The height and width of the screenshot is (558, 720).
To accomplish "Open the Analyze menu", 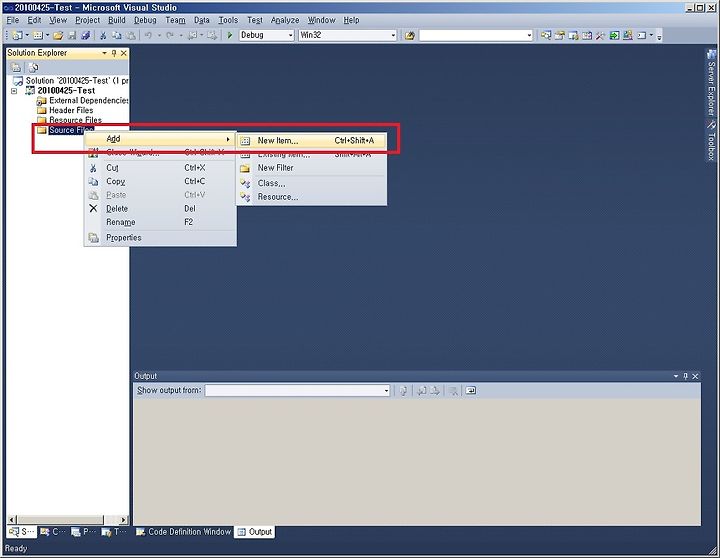I will click(x=285, y=20).
